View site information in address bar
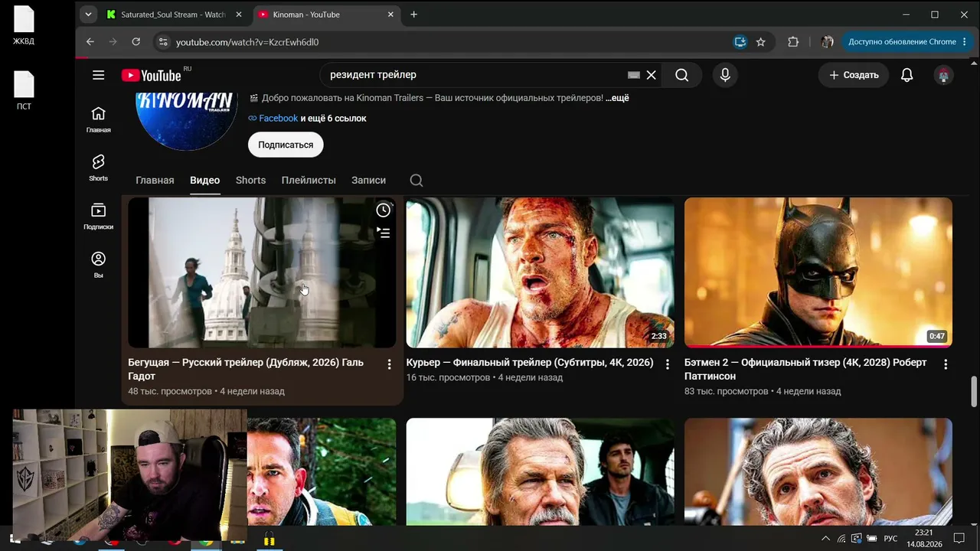980x551 pixels. pyautogui.click(x=162, y=42)
